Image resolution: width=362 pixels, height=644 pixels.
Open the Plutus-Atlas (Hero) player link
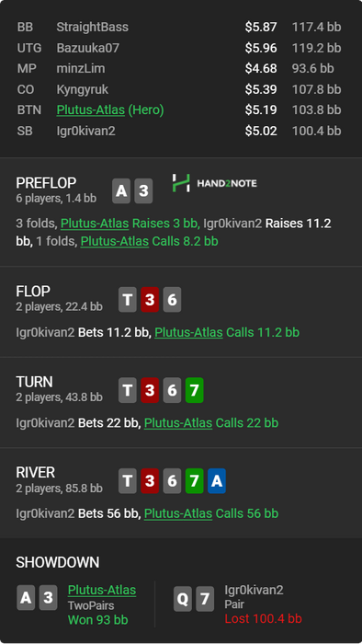coord(91,110)
